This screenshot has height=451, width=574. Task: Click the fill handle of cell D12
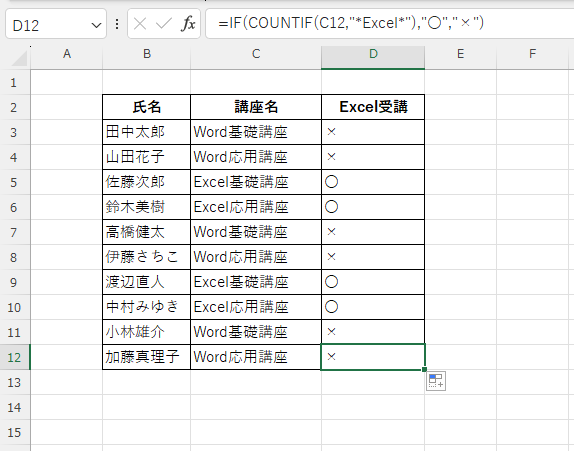click(424, 370)
